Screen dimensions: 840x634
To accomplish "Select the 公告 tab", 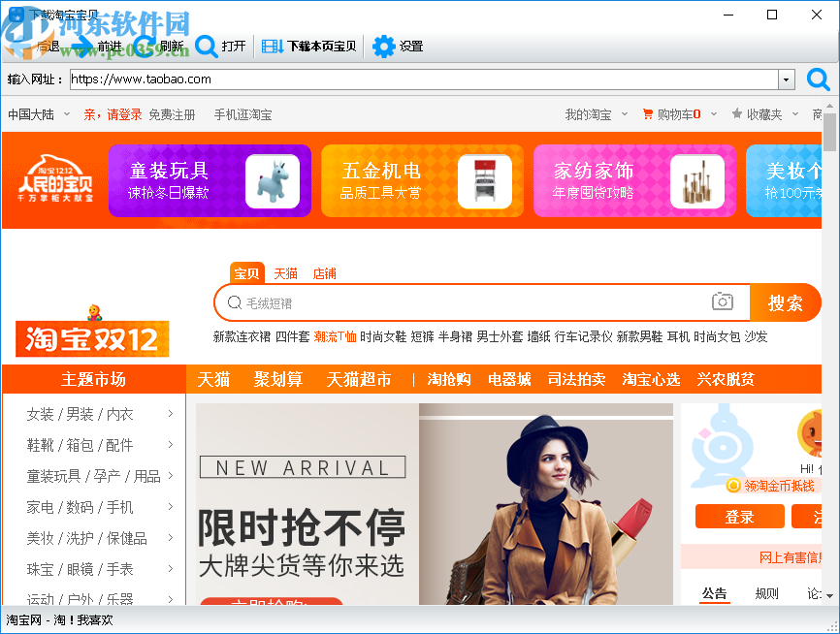I will pos(714,593).
